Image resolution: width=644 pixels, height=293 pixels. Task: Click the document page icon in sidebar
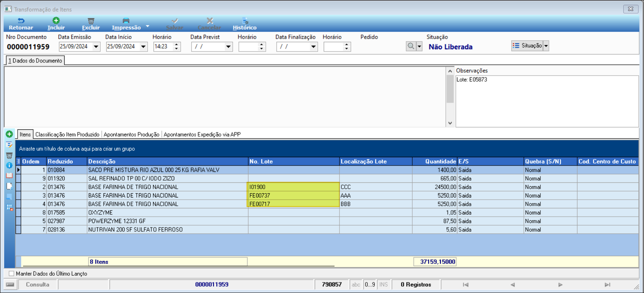(9, 186)
